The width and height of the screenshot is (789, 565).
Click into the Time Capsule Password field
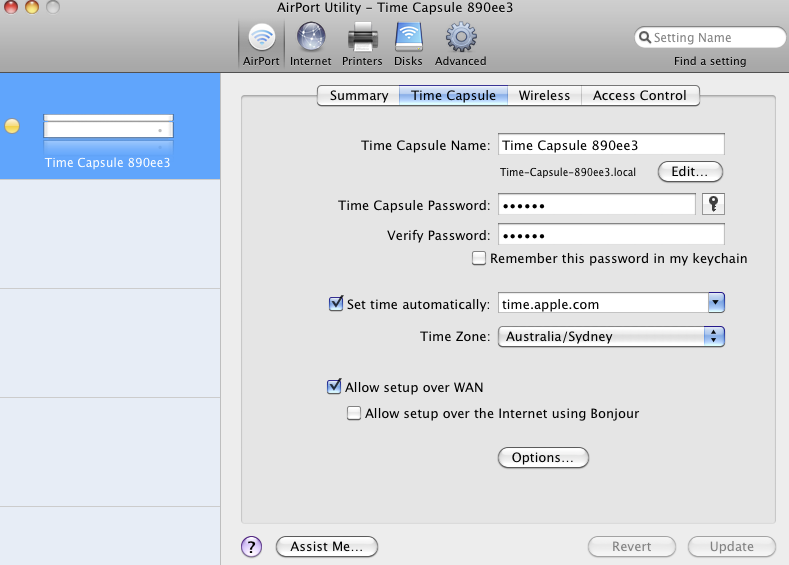pos(597,204)
